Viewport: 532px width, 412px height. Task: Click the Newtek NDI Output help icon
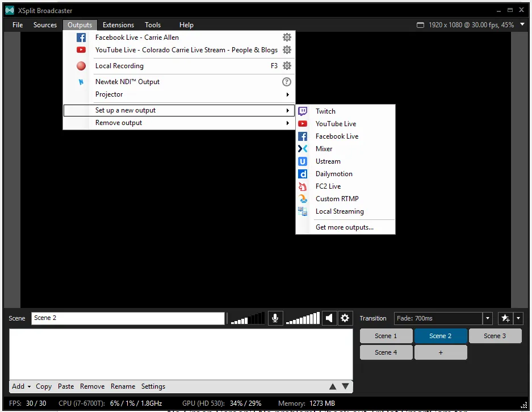click(x=287, y=82)
